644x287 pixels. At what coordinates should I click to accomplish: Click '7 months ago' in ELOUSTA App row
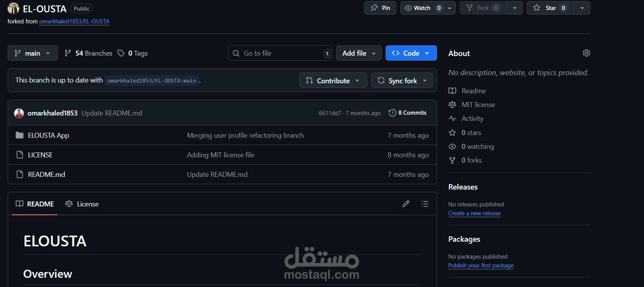click(408, 135)
